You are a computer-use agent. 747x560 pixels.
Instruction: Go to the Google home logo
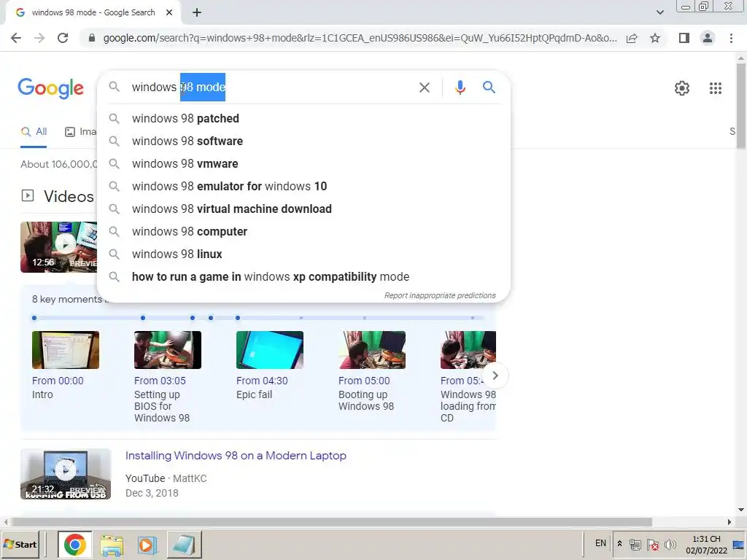click(50, 88)
